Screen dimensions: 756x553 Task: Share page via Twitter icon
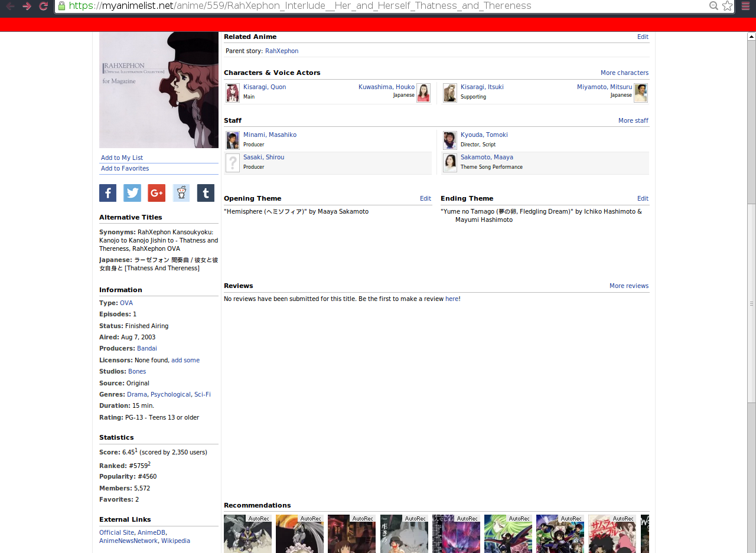pyautogui.click(x=132, y=193)
